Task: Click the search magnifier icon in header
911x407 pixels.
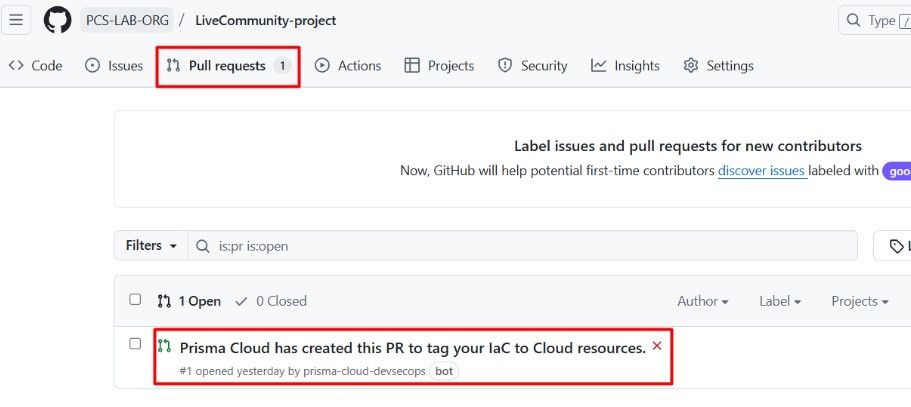Action: [x=853, y=20]
